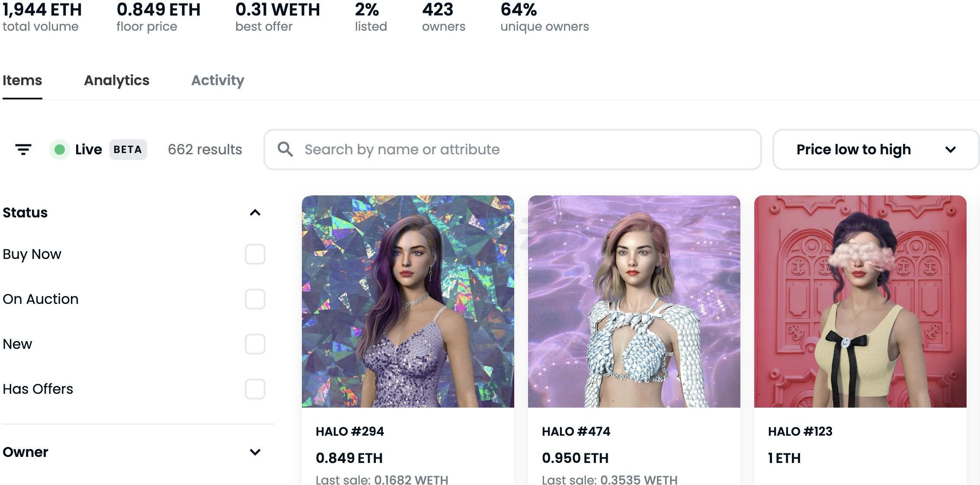Open the Activity tab
The image size is (980, 485).
point(218,80)
